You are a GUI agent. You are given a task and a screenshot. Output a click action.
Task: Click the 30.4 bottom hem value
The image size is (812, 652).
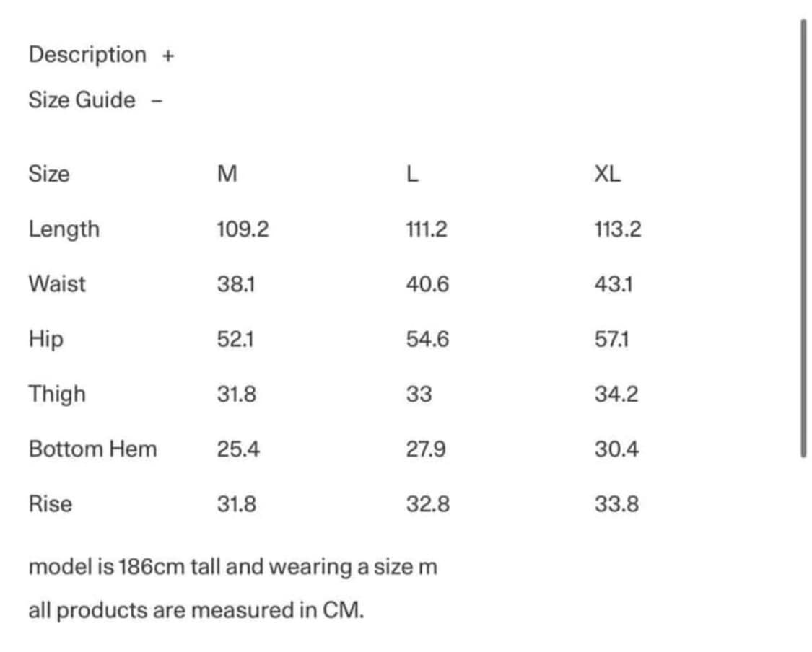click(x=616, y=449)
